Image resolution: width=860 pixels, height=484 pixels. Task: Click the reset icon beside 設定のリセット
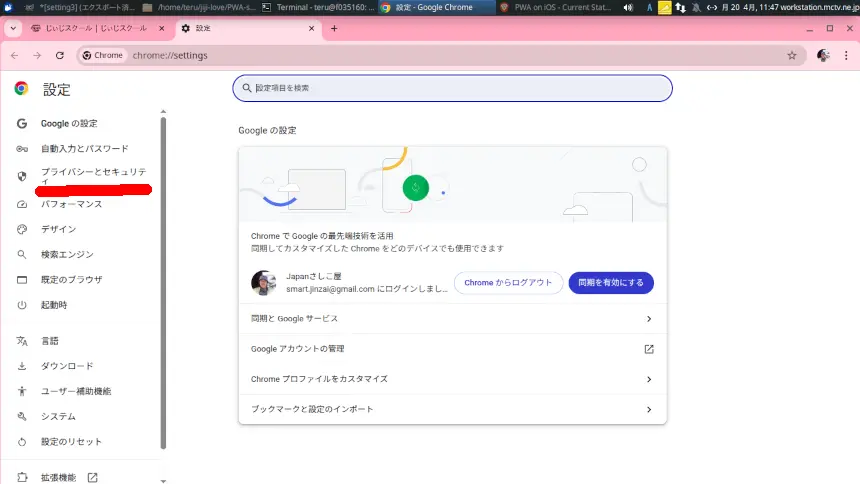(x=22, y=442)
